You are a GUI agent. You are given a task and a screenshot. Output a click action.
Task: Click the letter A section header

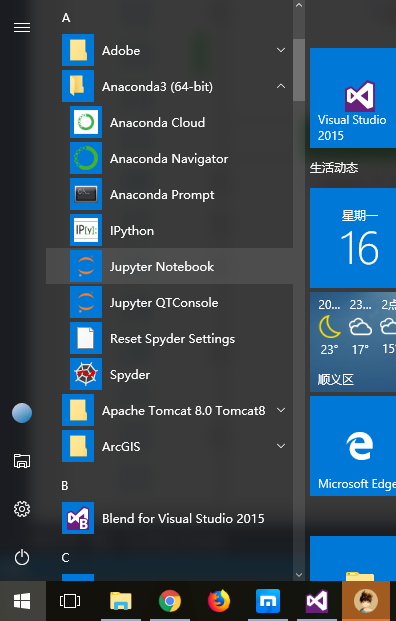[x=66, y=18]
